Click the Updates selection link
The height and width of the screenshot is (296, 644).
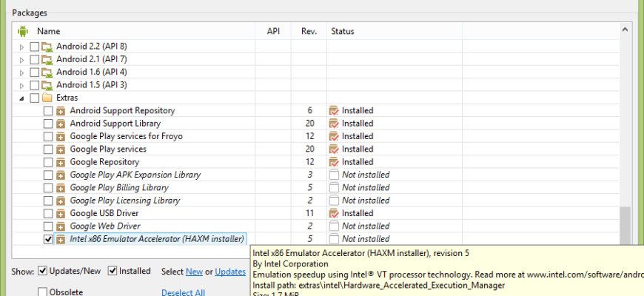coord(230,272)
